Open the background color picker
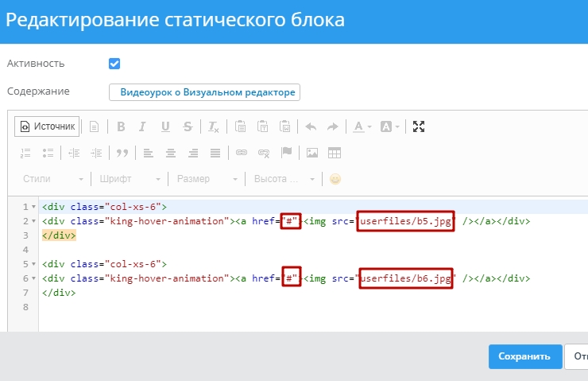588x381 pixels. 389,126
